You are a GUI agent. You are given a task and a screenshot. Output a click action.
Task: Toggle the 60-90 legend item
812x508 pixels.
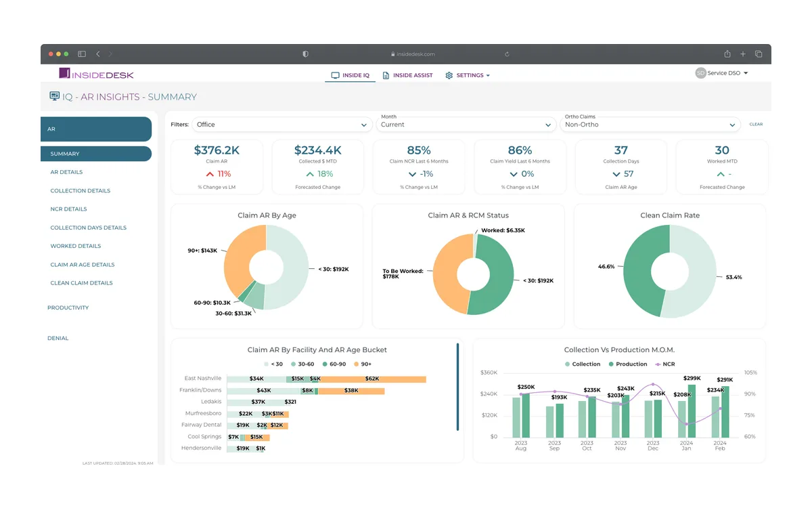334,364
